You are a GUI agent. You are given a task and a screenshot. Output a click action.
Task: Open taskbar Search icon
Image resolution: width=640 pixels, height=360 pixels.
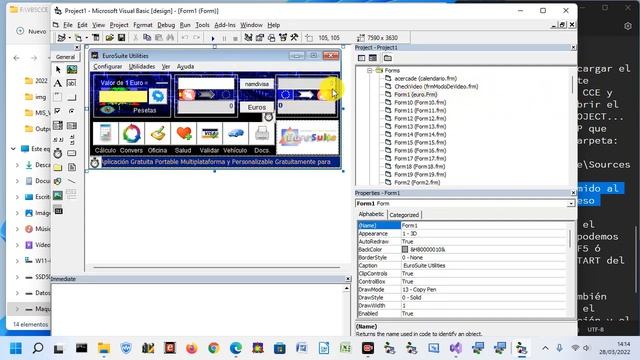click(x=38, y=348)
